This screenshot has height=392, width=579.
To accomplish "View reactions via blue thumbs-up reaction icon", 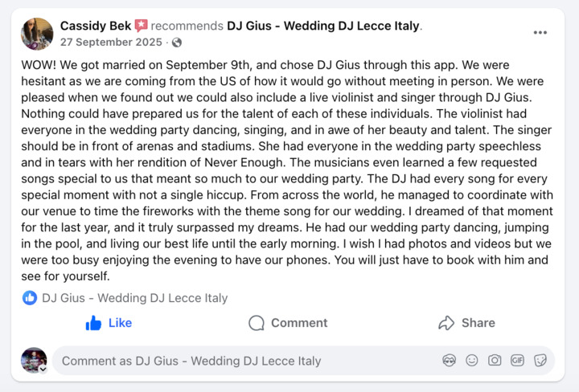I will [30, 297].
